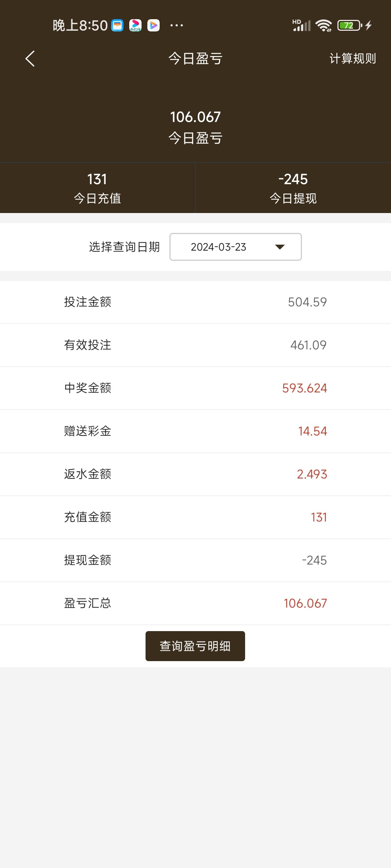Viewport: 391px width, 868px height.
Task: Tap the 选择查询日期 label
Action: (x=124, y=247)
